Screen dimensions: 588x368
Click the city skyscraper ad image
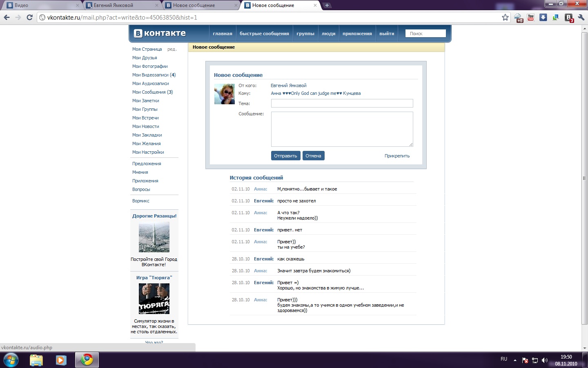[x=154, y=237]
